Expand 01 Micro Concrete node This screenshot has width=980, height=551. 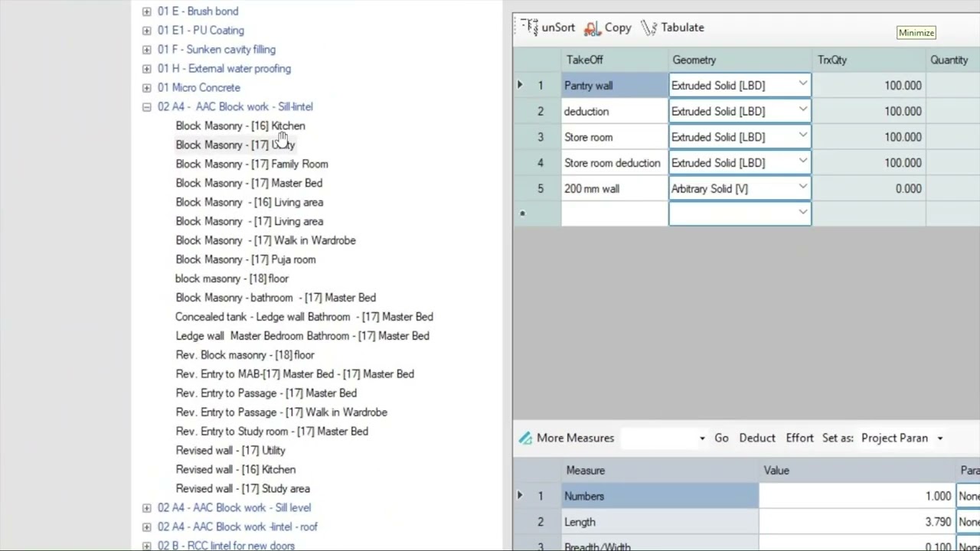pos(146,88)
